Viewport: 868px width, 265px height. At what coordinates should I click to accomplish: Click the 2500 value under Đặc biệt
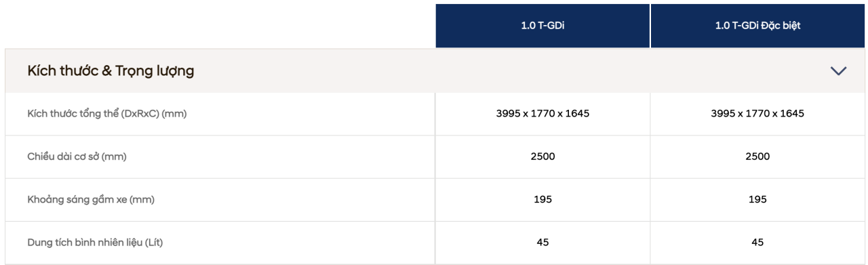tap(757, 157)
